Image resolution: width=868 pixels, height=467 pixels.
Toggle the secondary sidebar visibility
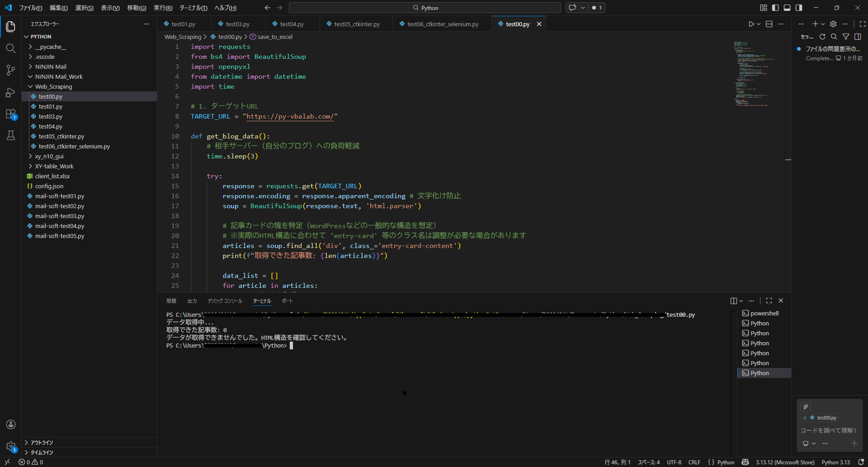point(799,8)
